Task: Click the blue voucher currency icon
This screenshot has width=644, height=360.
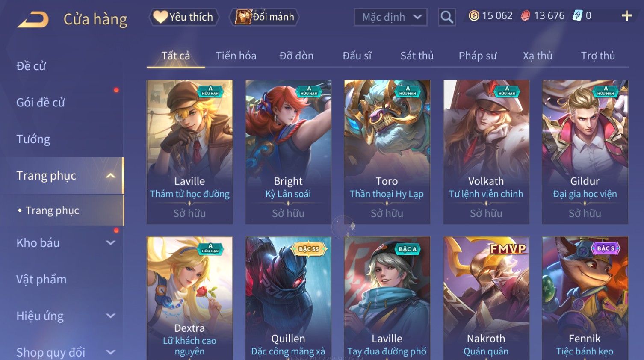Action: pyautogui.click(x=578, y=16)
